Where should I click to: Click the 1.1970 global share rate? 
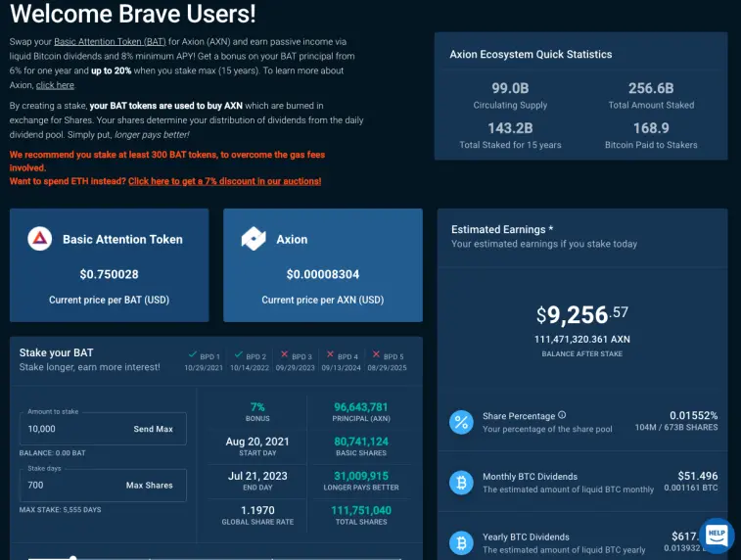(257, 510)
